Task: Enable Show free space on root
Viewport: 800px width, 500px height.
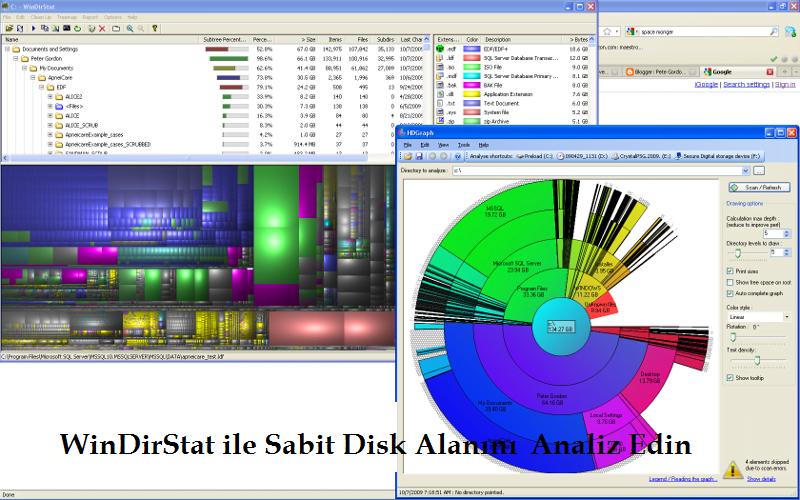Action: [x=730, y=282]
